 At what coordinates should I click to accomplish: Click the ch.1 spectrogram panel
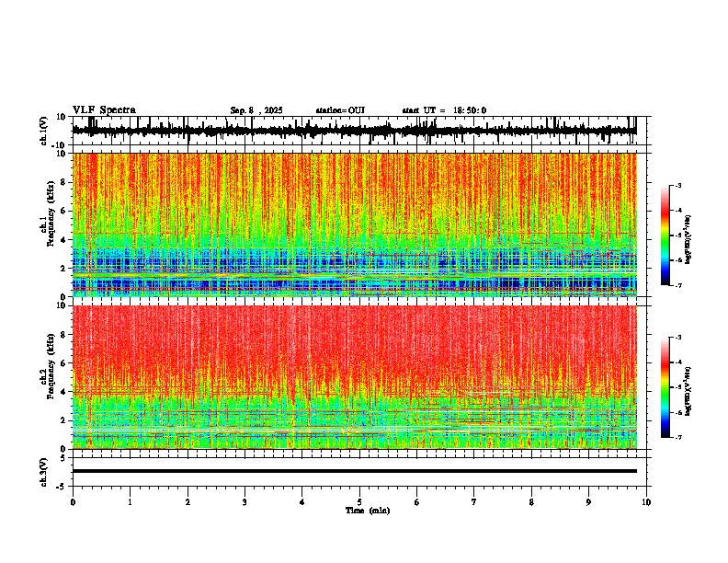355,224
